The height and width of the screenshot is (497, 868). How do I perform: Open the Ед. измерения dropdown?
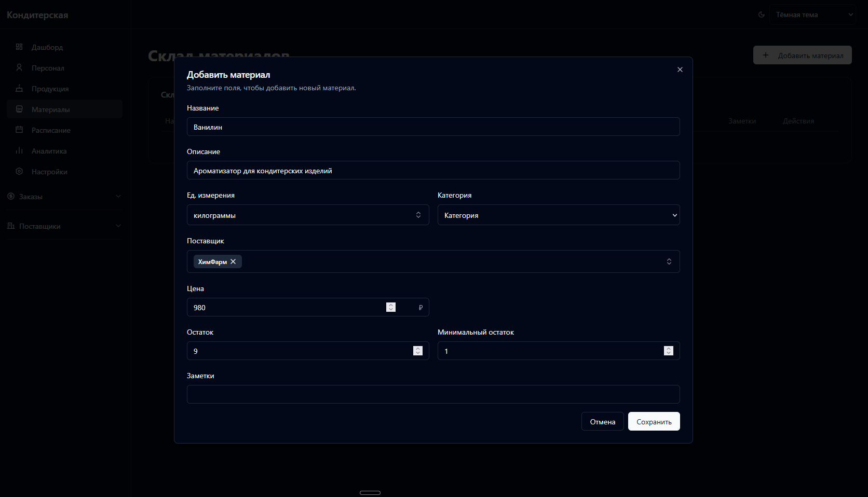pos(308,215)
